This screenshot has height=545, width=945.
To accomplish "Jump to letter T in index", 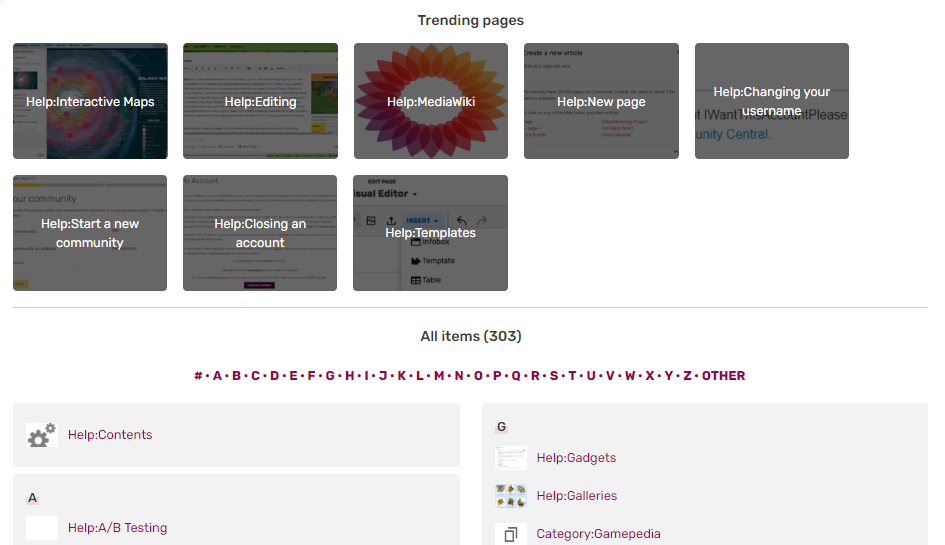I will [x=572, y=376].
